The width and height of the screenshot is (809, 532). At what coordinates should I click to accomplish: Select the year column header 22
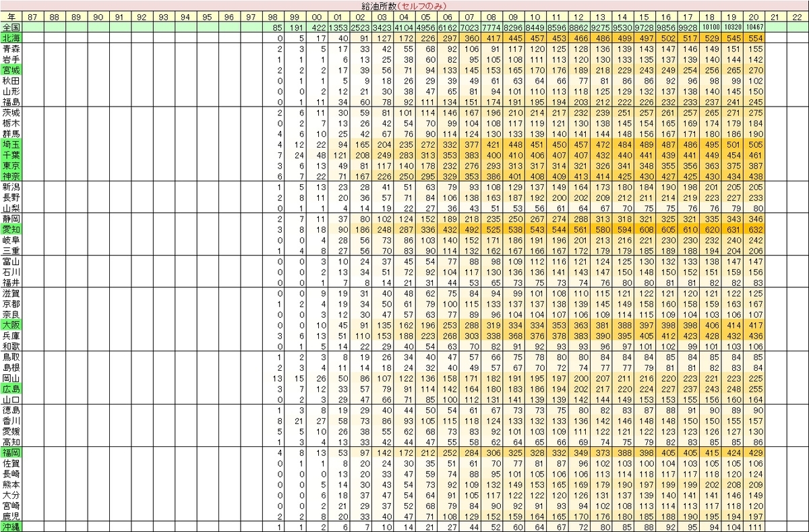pyautogui.click(x=798, y=16)
